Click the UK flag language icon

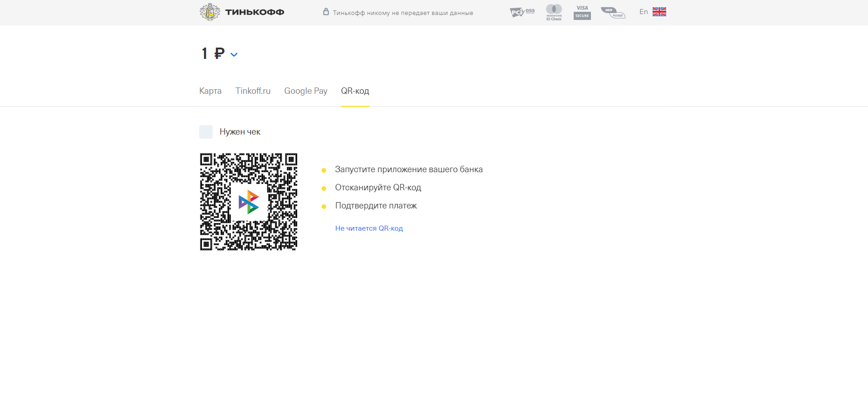pyautogui.click(x=659, y=12)
